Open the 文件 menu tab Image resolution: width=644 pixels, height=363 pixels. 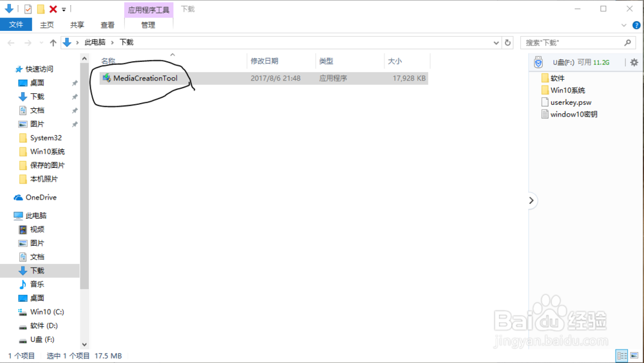tap(16, 24)
